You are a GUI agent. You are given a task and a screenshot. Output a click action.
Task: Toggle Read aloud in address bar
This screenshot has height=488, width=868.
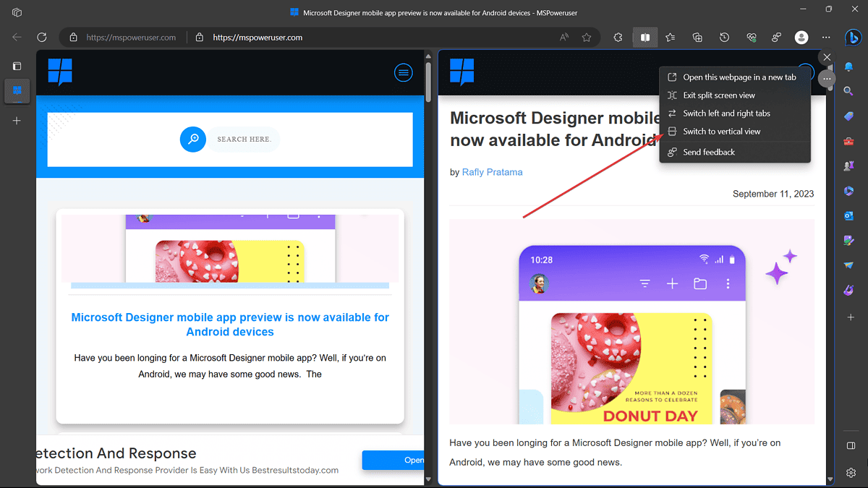pyautogui.click(x=564, y=37)
